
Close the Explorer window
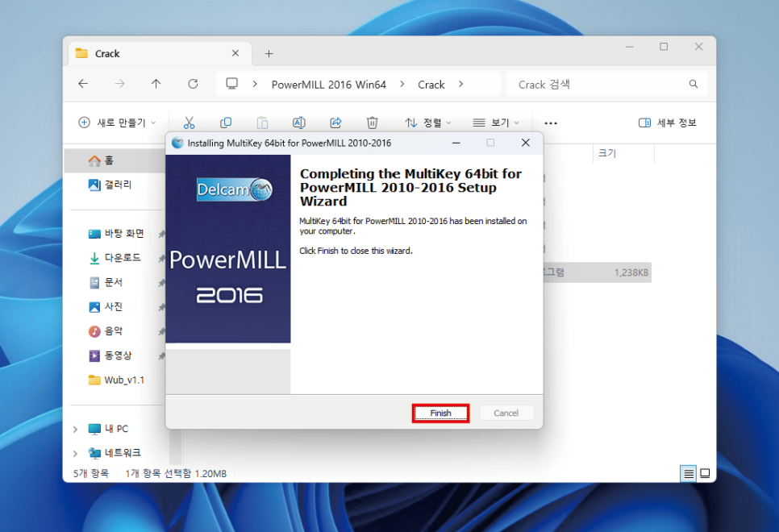698,47
